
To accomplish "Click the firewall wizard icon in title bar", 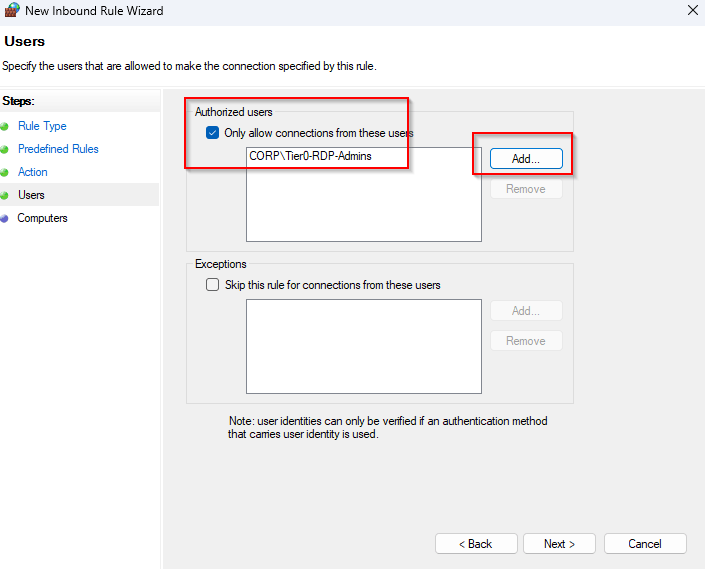I will tap(13, 11).
